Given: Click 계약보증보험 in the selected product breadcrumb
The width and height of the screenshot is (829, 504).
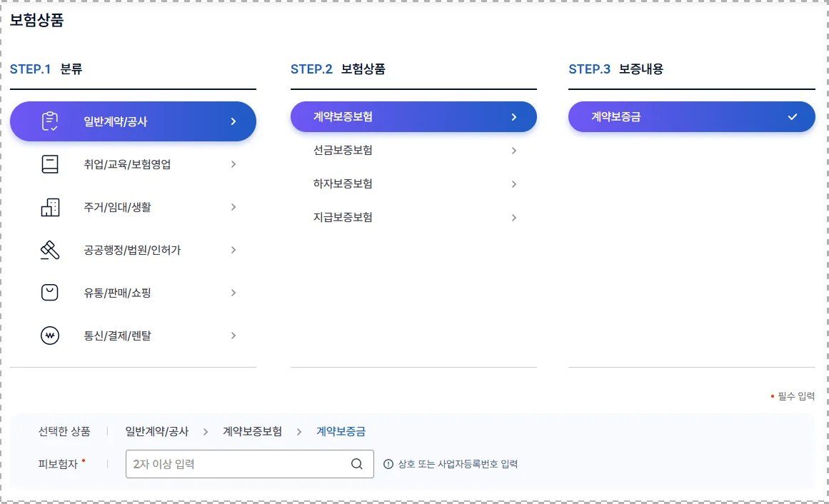Looking at the screenshot, I should click(x=252, y=432).
